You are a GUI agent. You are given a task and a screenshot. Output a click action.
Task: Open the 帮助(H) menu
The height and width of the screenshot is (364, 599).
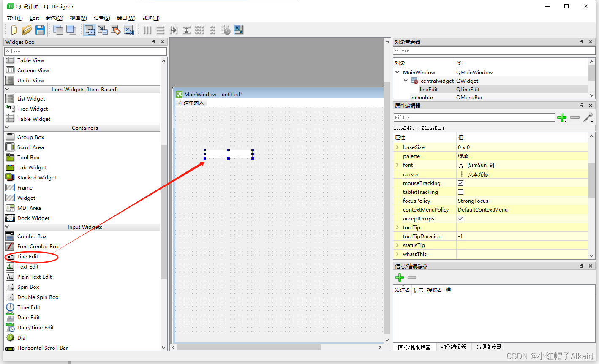click(x=151, y=18)
